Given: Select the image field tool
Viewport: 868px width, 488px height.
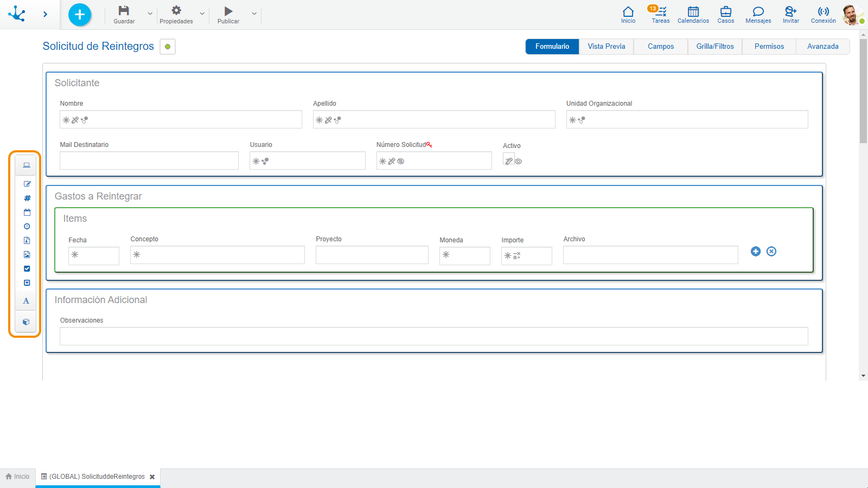Looking at the screenshot, I should pyautogui.click(x=27, y=255).
